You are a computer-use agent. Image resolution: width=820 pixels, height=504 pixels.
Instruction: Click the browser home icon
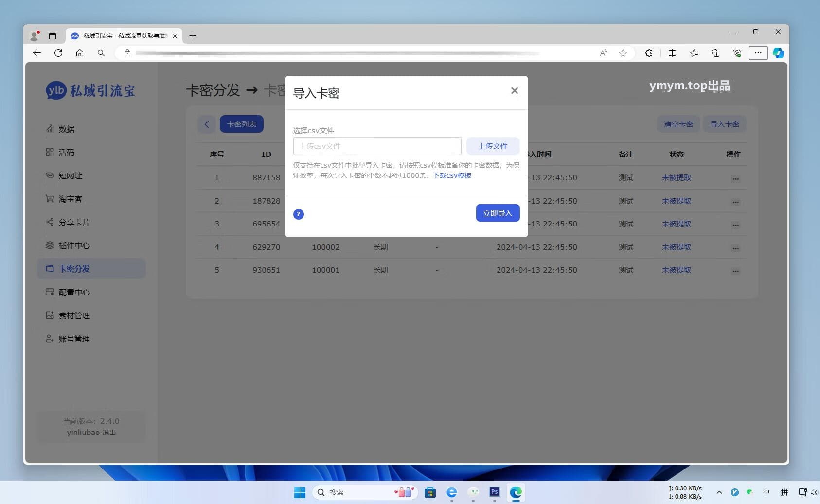(x=80, y=53)
